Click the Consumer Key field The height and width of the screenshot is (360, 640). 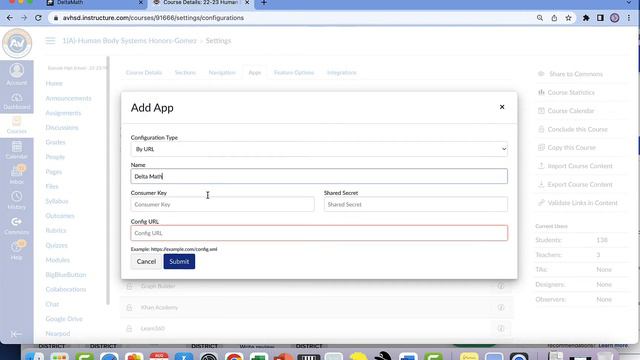(222, 204)
